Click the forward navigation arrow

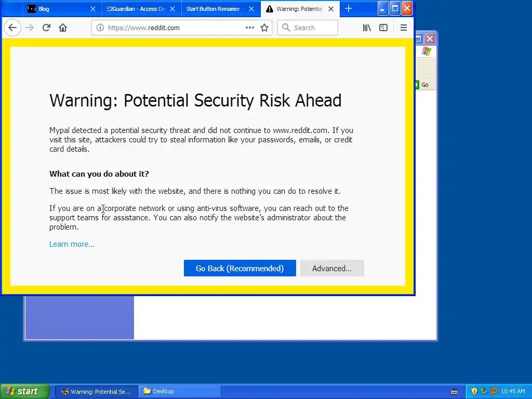pos(30,28)
